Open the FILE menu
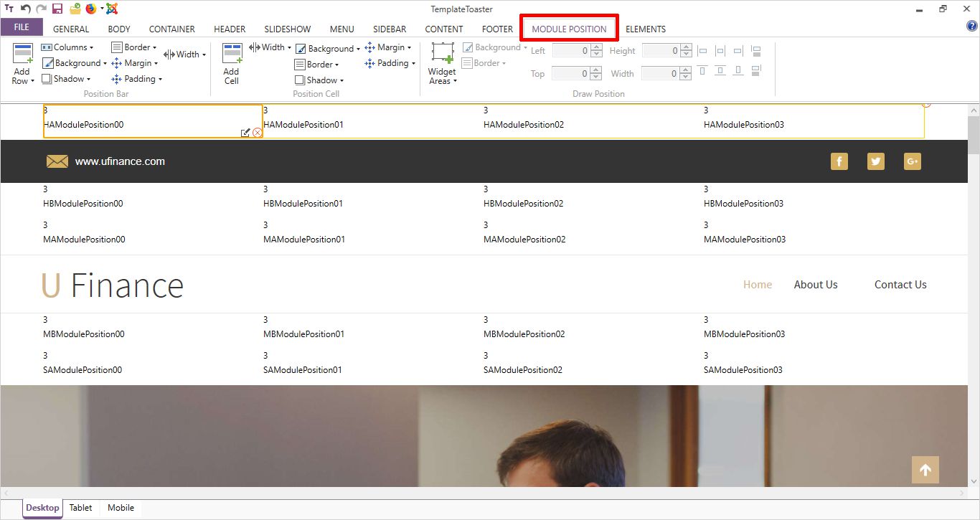Image resolution: width=980 pixels, height=520 pixels. [x=22, y=27]
